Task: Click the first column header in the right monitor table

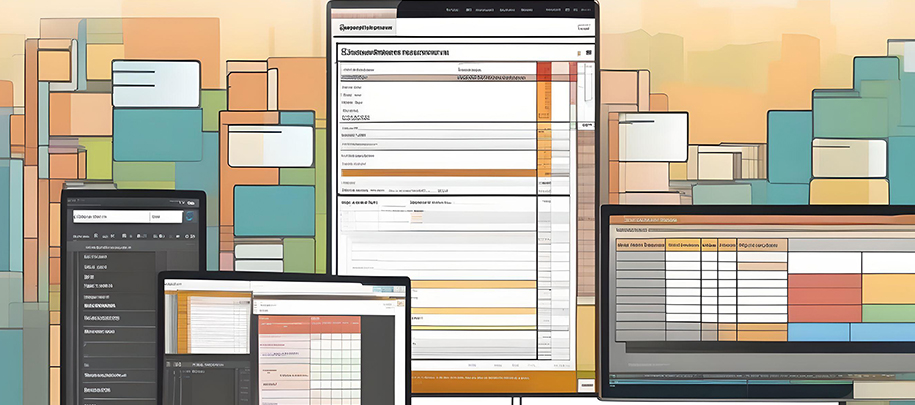Action: 640,244
